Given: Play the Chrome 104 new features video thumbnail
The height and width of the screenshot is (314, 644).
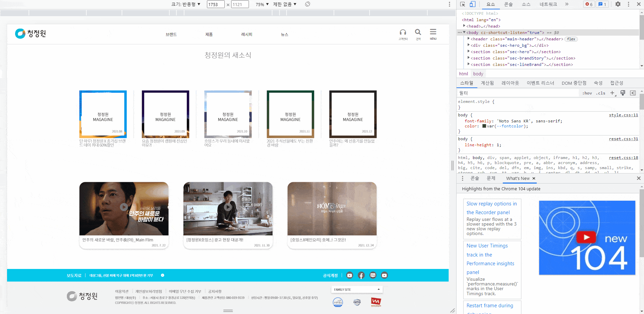Looking at the screenshot, I should 587,238.
